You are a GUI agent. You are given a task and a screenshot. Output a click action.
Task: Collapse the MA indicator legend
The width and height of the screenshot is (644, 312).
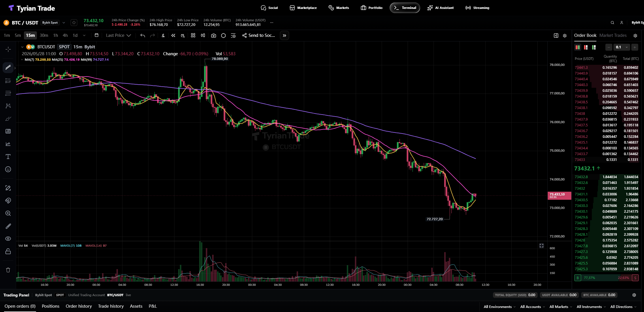click(22, 60)
